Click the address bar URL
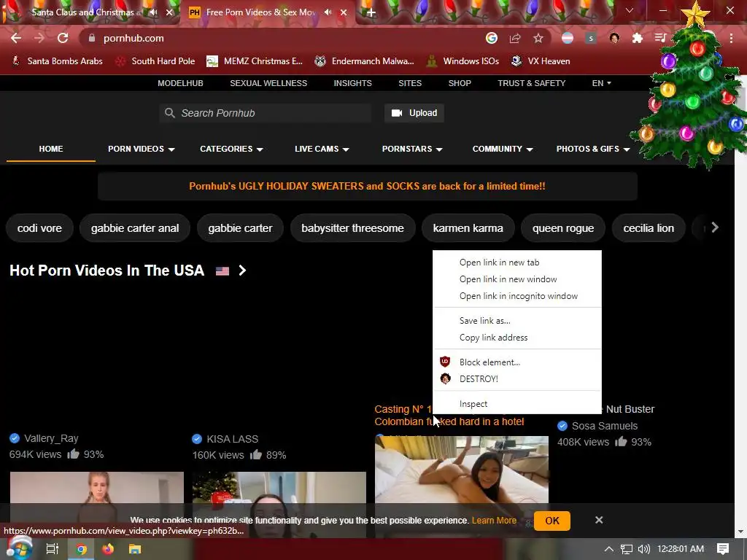The width and height of the screenshot is (747, 560). click(133, 38)
